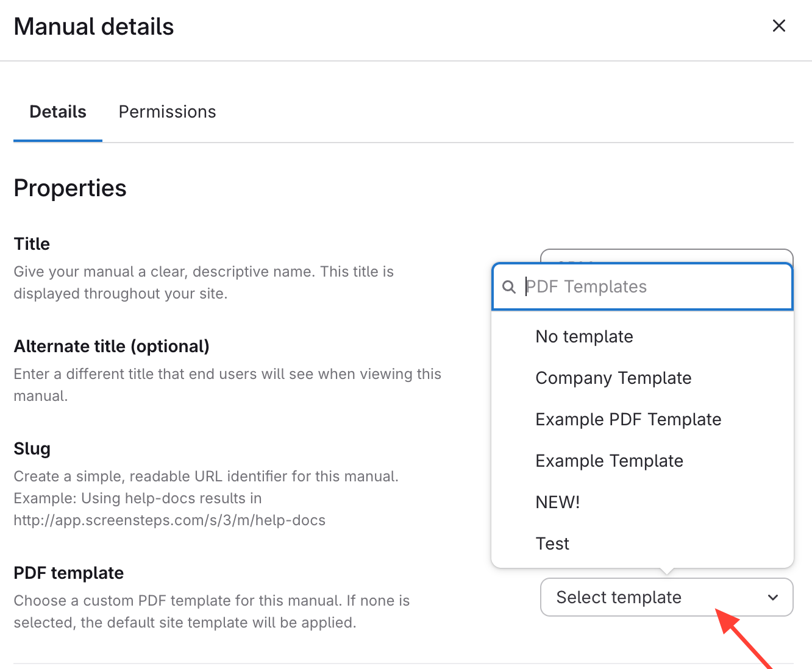Select Company Template from the list
This screenshot has height=669, width=812.
point(613,378)
